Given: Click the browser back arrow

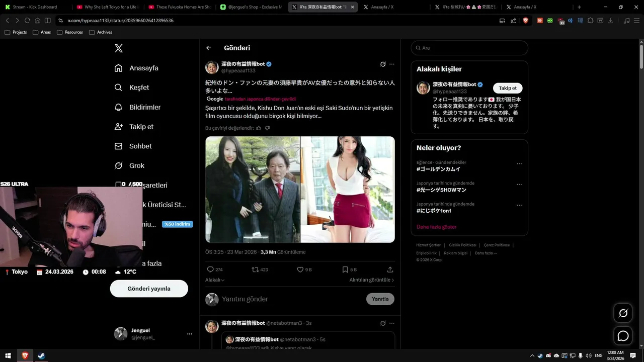Looking at the screenshot, I should coord(7,21).
